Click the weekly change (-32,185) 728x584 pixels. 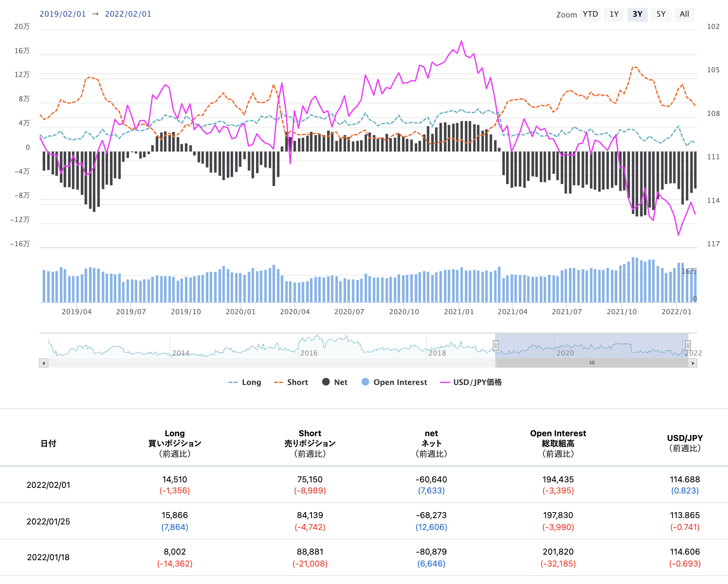click(x=558, y=564)
